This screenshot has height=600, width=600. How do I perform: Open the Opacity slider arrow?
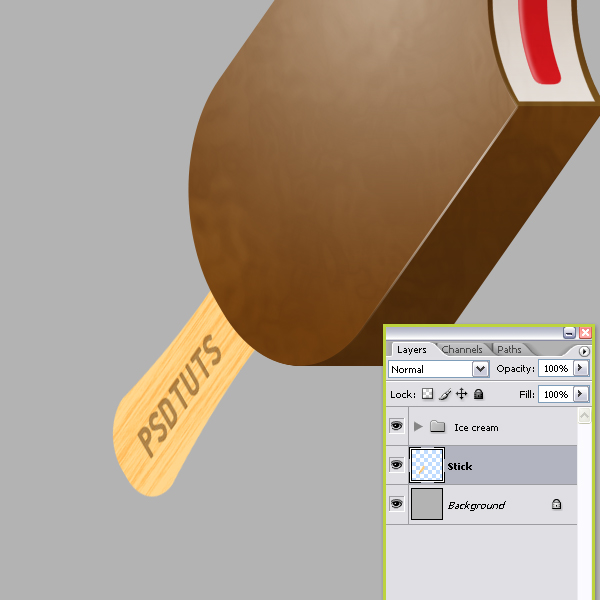pos(580,368)
